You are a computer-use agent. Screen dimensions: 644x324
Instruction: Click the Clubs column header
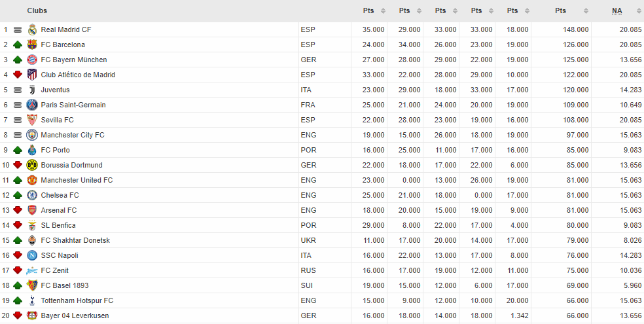click(x=37, y=11)
